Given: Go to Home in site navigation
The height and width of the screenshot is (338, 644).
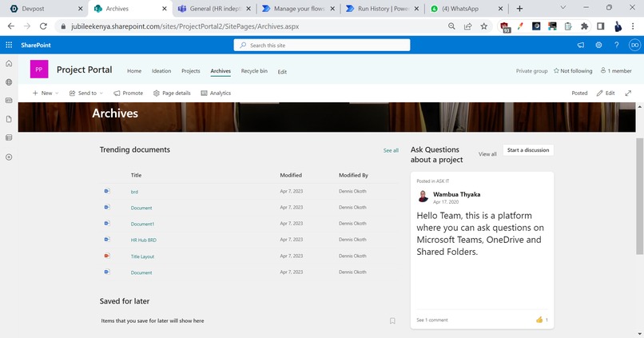Looking at the screenshot, I should coord(134,71).
